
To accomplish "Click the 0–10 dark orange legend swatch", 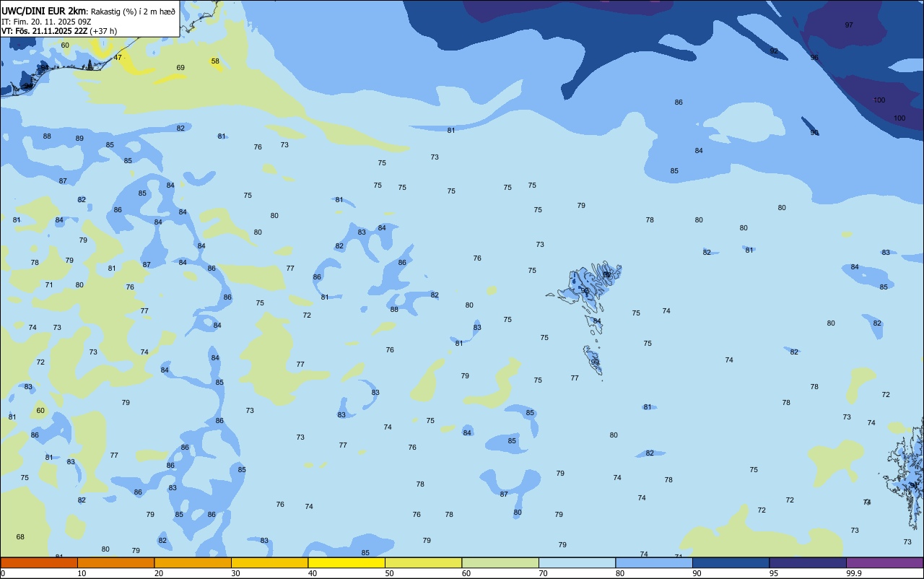I will click(39, 562).
